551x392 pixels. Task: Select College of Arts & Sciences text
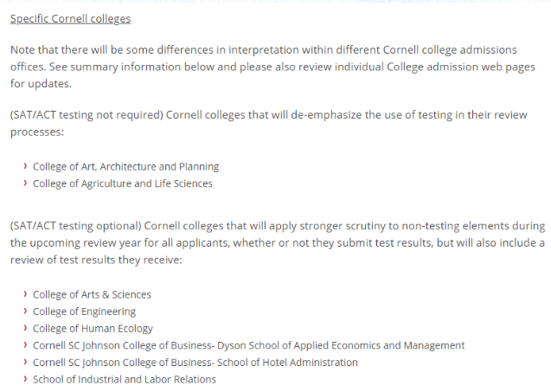(92, 294)
